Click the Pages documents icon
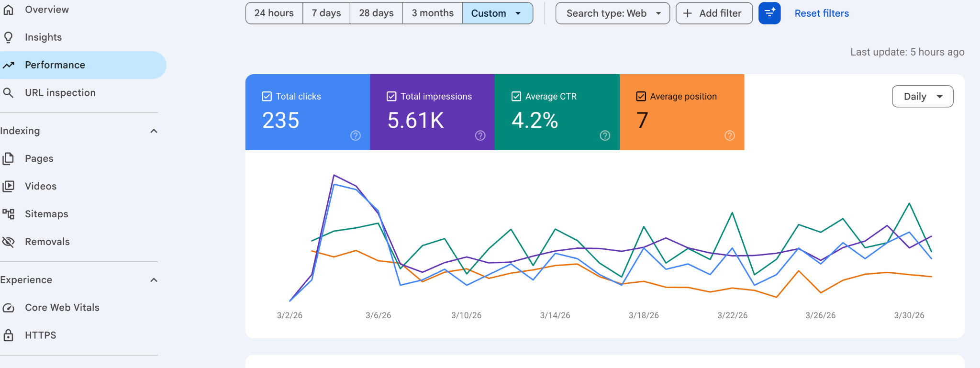The image size is (980, 368). (8, 158)
